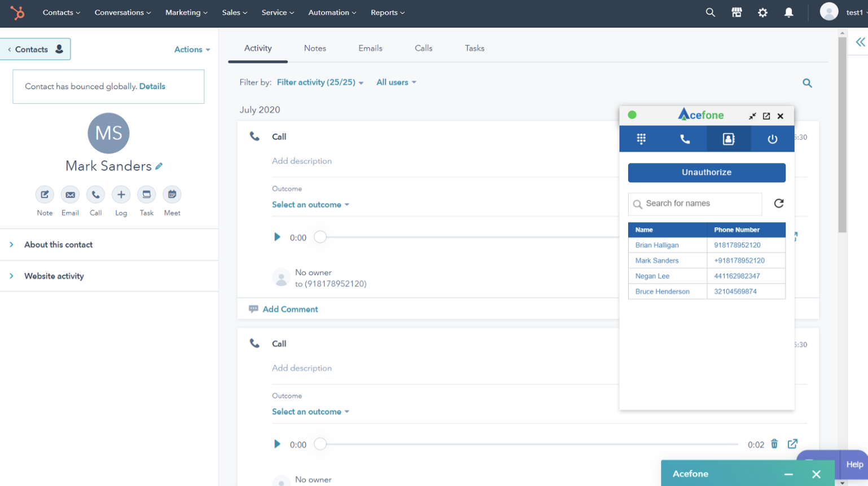Switch to the Emails tab
Viewport: 868px width, 486px height.
coord(370,48)
